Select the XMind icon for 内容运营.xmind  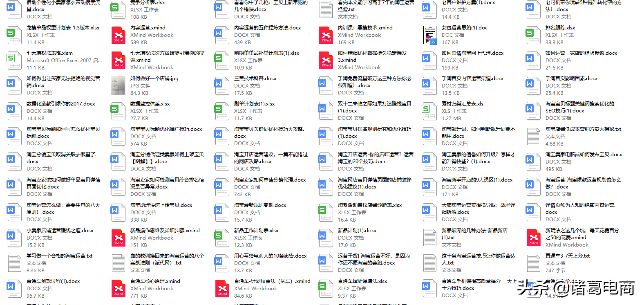point(119,35)
